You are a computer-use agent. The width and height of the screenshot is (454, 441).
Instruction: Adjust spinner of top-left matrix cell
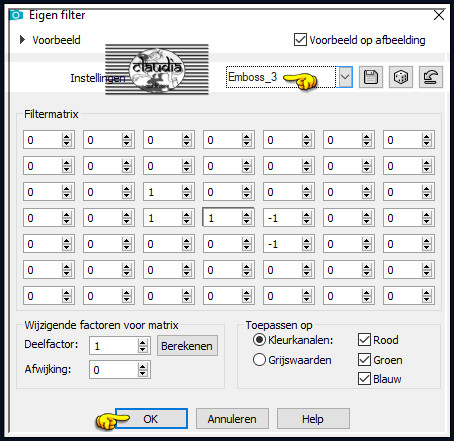click(67, 140)
